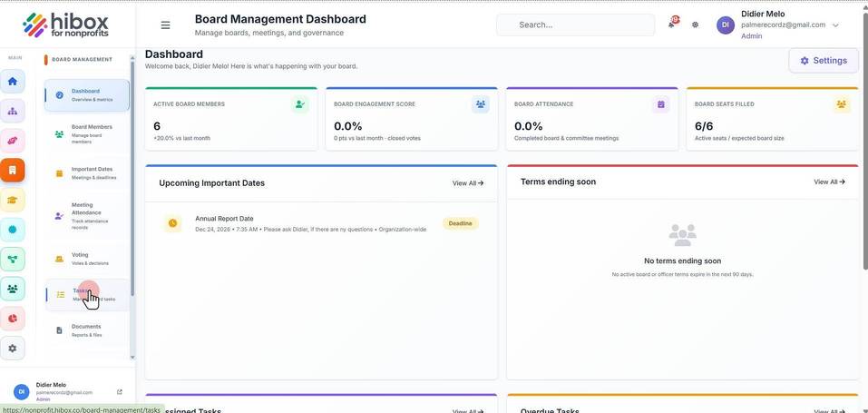
Task: Click the Board Engagement Score card icon
Action: point(480,104)
